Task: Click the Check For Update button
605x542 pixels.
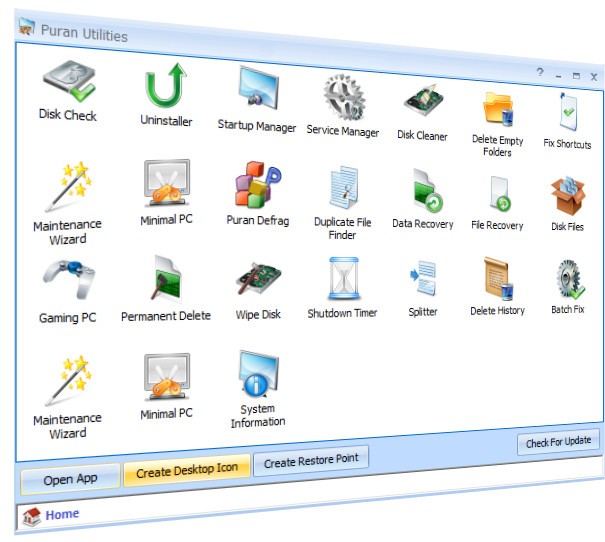Action: click(x=558, y=442)
